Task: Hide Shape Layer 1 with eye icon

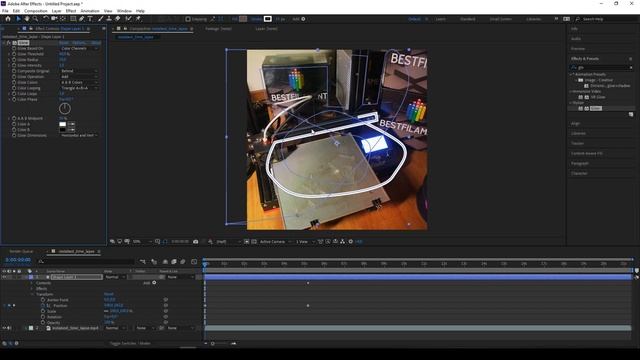Action: (4, 277)
